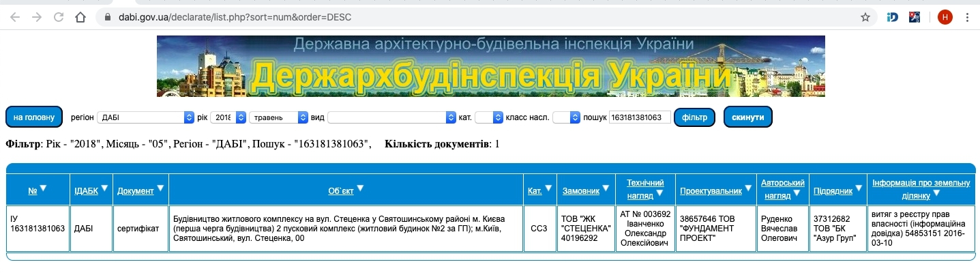Click the пошук search input field
The width and height of the screenshot is (980, 273).
pos(640,117)
